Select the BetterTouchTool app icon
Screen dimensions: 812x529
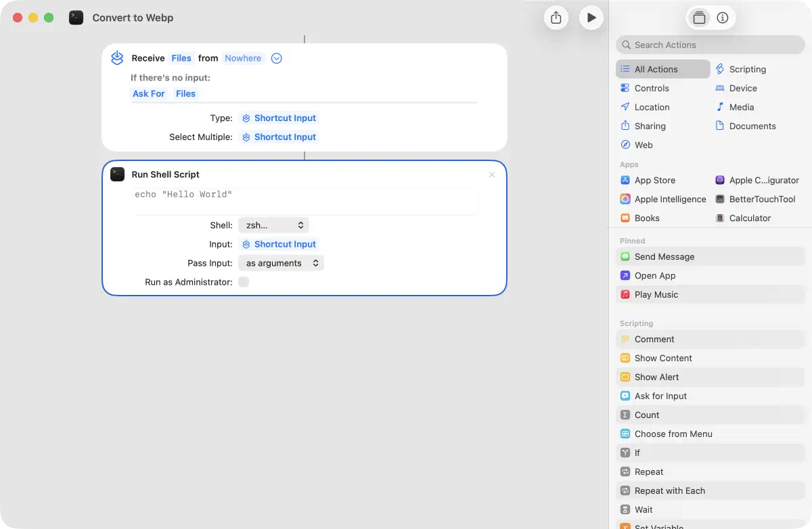pyautogui.click(x=720, y=199)
